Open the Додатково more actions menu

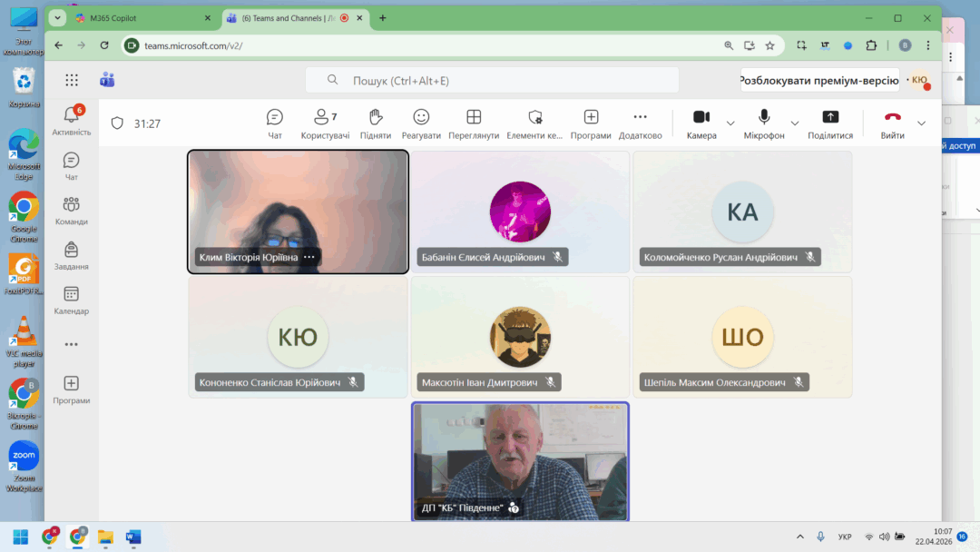pyautogui.click(x=640, y=123)
